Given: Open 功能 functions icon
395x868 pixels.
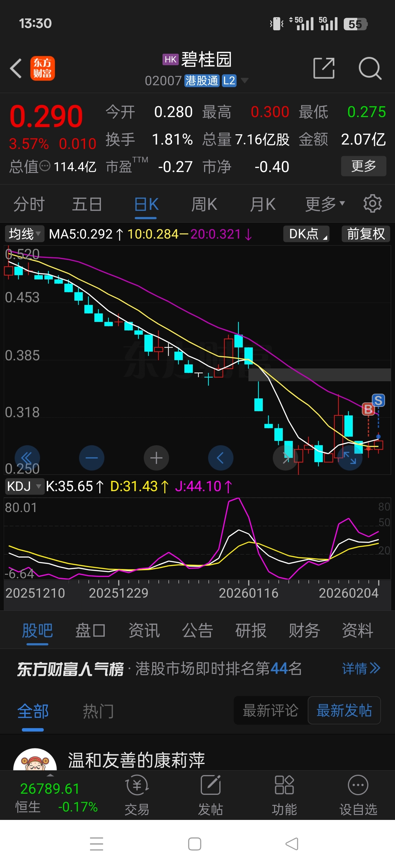Looking at the screenshot, I should pyautogui.click(x=284, y=785).
